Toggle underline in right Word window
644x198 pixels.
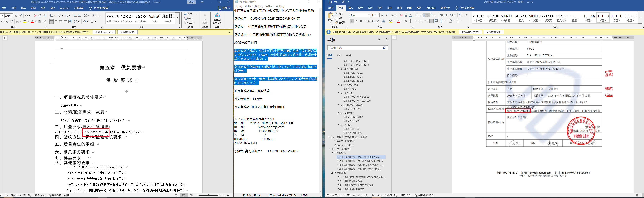pos(361,21)
